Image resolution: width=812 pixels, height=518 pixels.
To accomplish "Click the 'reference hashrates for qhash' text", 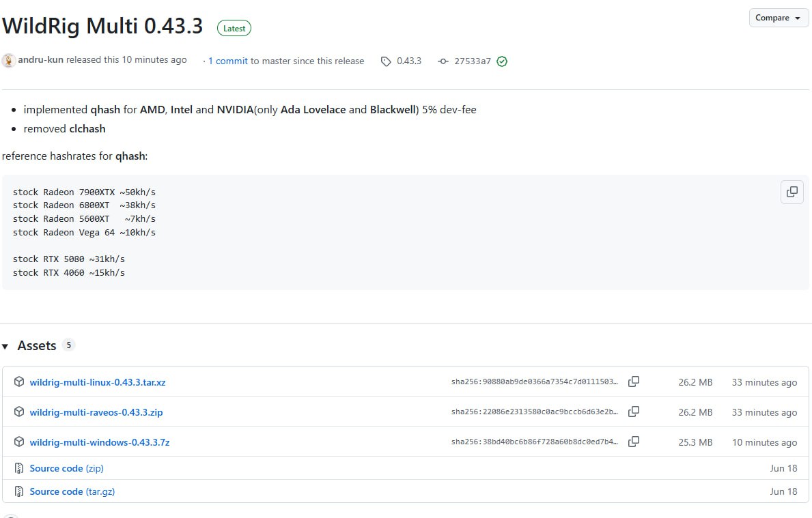I will (x=74, y=156).
